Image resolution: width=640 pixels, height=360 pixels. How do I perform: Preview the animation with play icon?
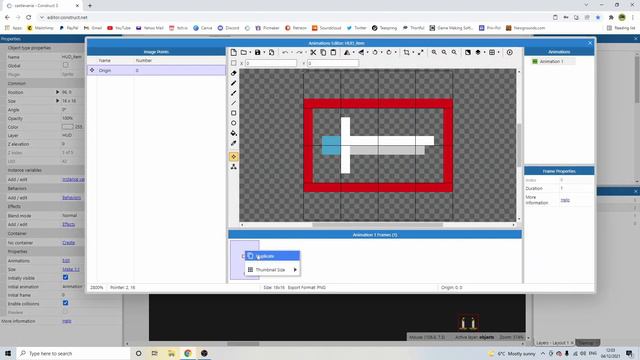(x=510, y=52)
